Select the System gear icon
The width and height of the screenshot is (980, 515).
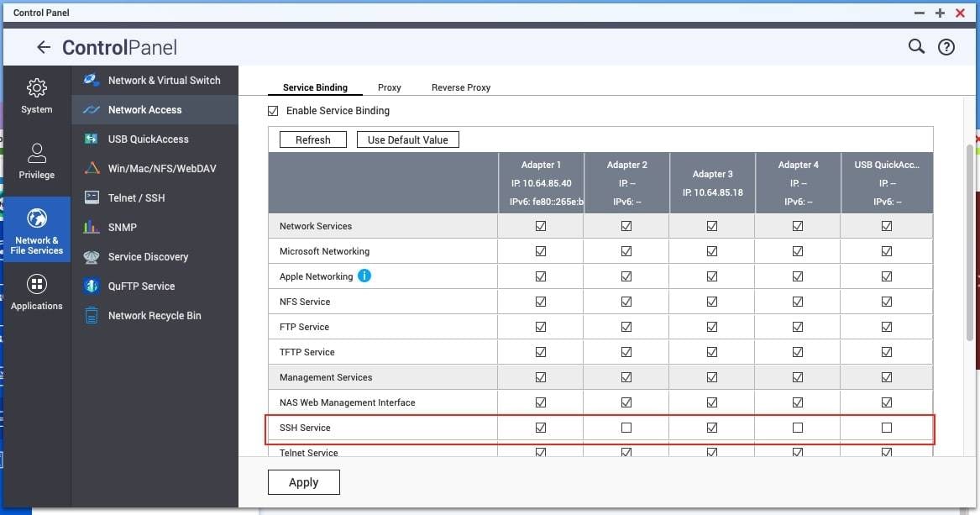coord(36,88)
